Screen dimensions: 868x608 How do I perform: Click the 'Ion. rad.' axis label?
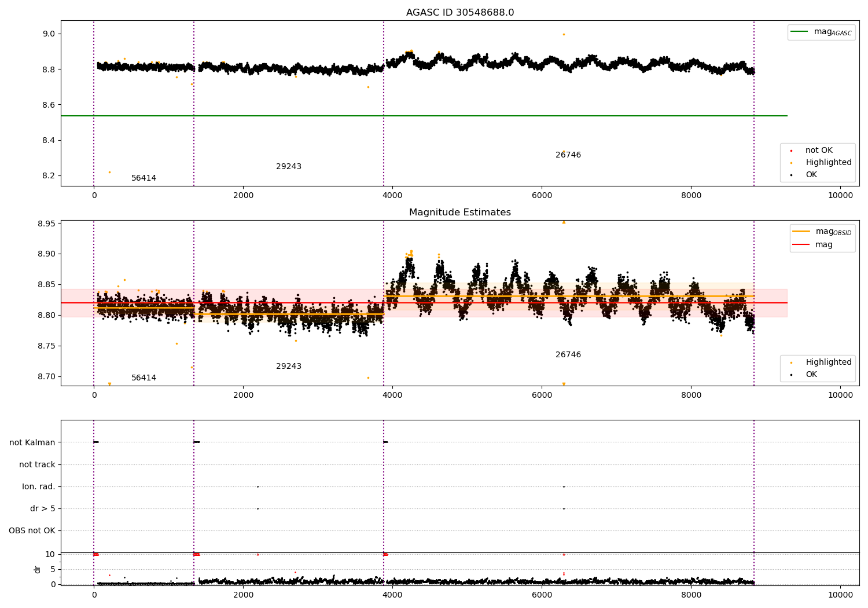click(x=39, y=486)
